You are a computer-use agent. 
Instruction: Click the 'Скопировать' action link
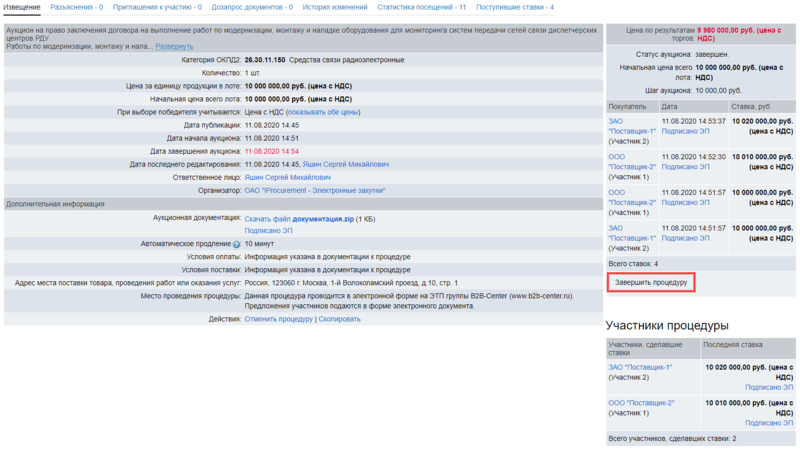[339, 319]
